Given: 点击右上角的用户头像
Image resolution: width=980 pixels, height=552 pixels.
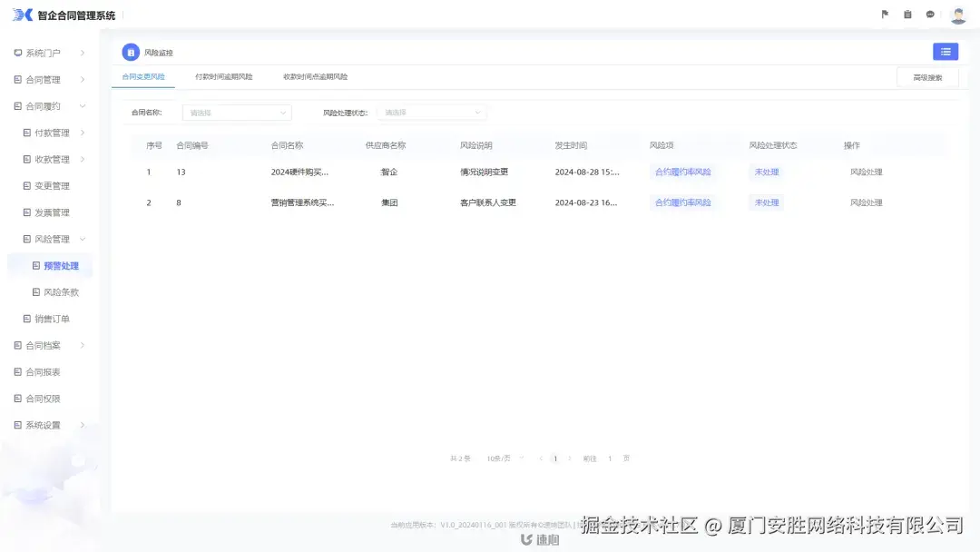Looking at the screenshot, I should click(957, 14).
